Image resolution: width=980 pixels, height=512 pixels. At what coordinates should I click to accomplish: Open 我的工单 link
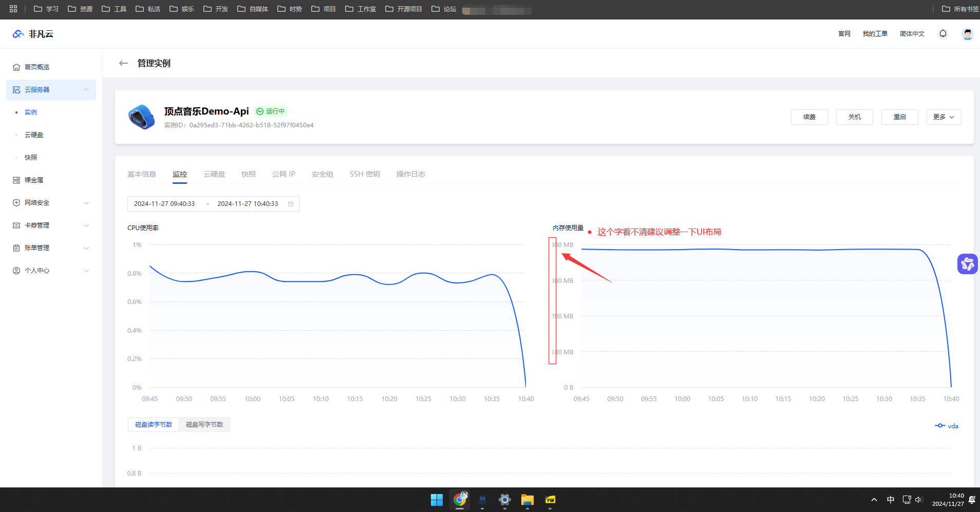click(875, 34)
